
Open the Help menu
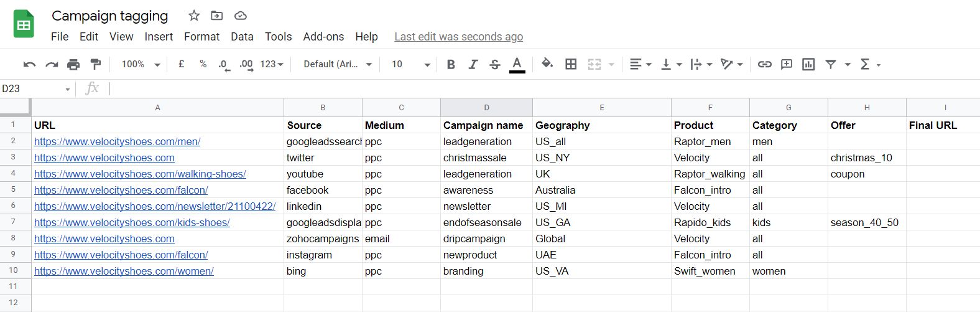point(366,37)
